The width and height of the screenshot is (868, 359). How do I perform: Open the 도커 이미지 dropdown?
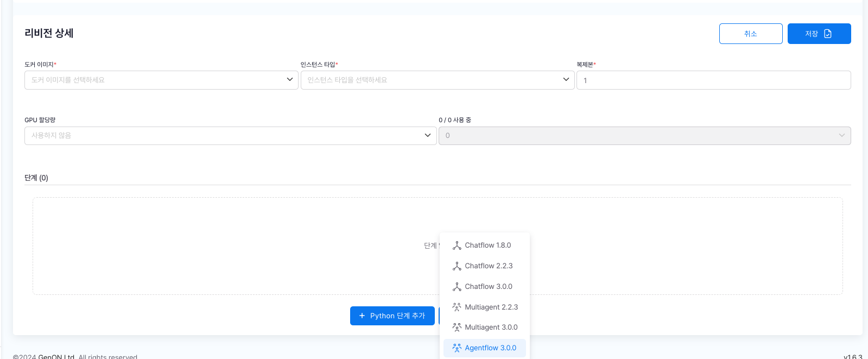pos(161,80)
